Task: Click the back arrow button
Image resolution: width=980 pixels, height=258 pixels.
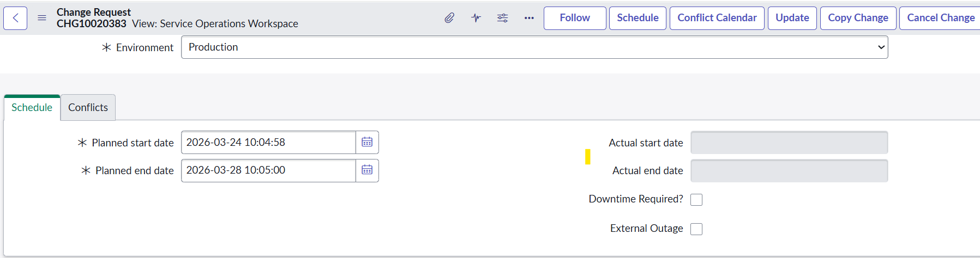Action: pyautogui.click(x=15, y=18)
